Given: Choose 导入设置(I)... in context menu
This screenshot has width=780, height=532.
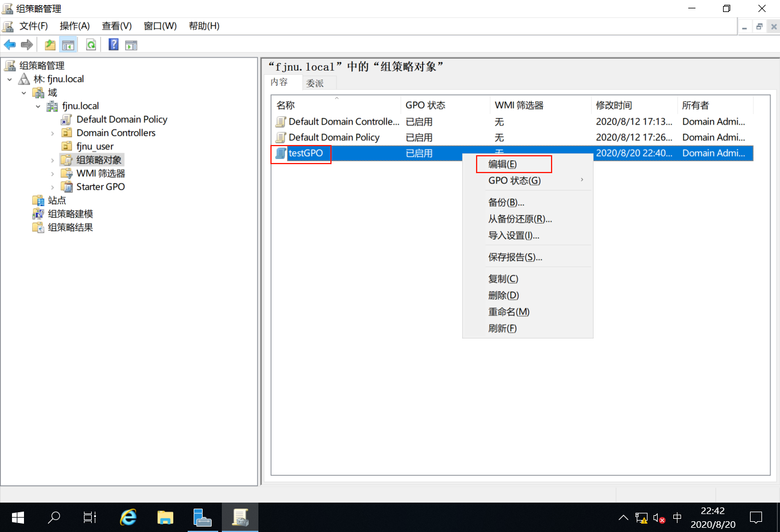Looking at the screenshot, I should coord(528,235).
